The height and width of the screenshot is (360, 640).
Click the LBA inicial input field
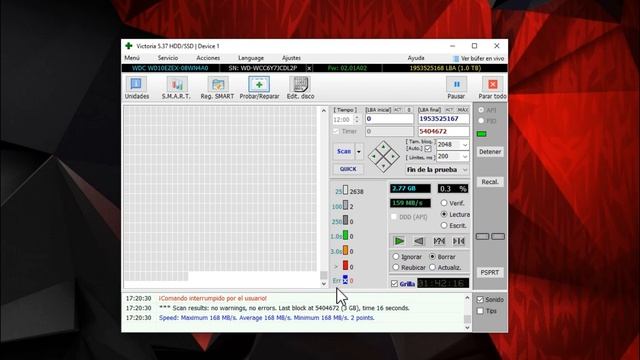pyautogui.click(x=389, y=119)
